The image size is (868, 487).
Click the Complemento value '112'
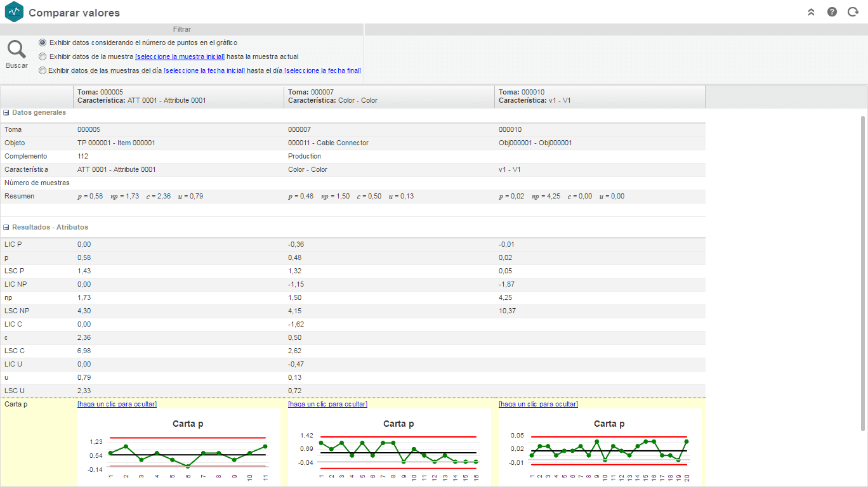click(x=82, y=156)
